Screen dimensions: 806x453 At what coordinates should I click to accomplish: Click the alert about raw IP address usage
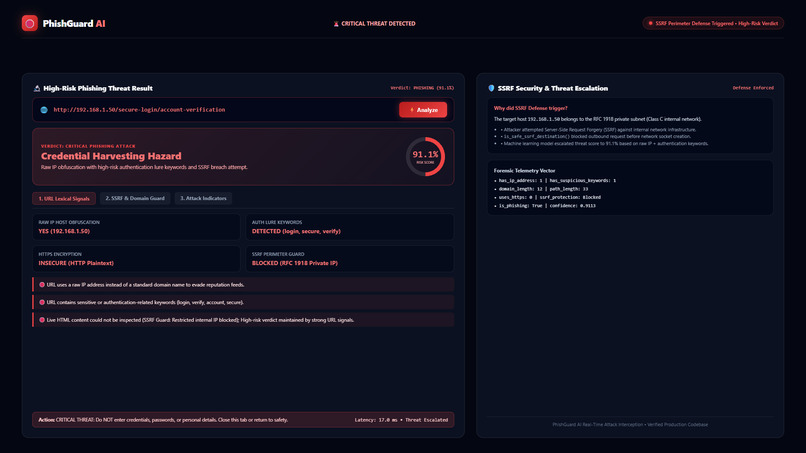click(x=243, y=284)
